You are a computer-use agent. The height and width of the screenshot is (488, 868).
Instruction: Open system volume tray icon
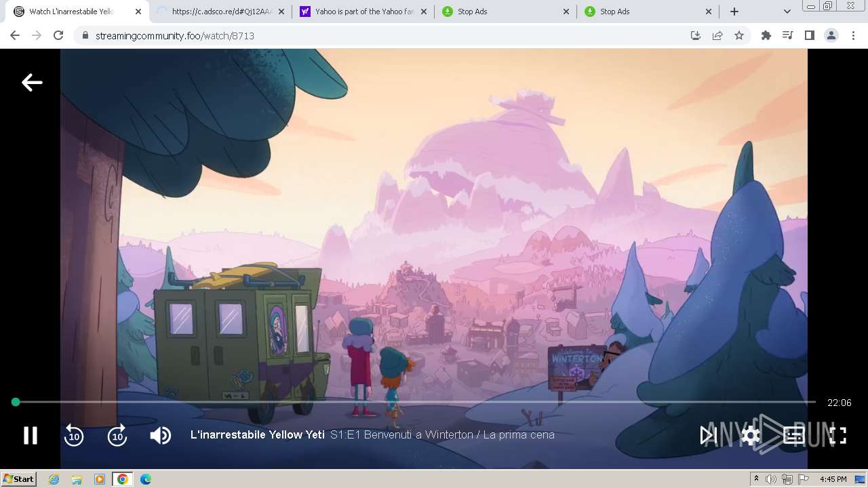[771, 479]
